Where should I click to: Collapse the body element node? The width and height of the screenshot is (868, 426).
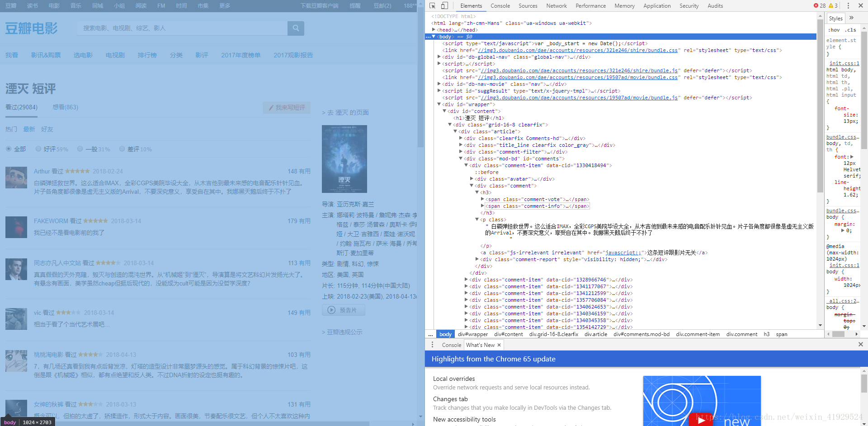pyautogui.click(x=434, y=37)
